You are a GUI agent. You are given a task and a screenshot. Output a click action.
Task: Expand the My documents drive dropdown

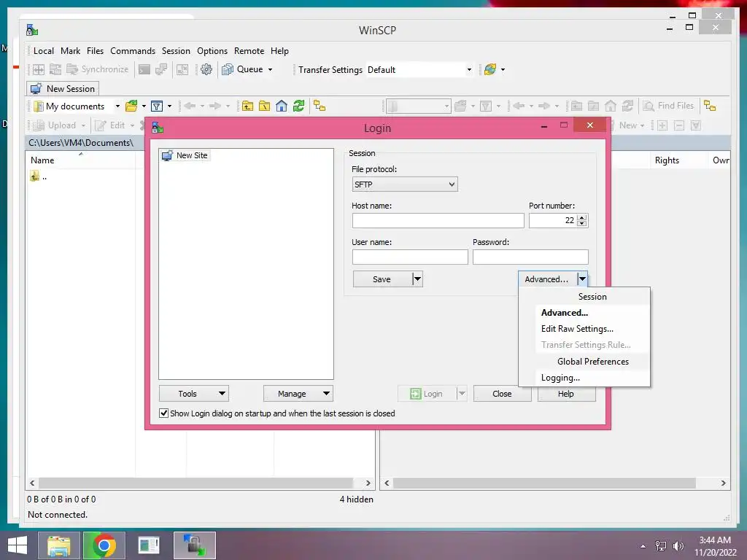117,106
